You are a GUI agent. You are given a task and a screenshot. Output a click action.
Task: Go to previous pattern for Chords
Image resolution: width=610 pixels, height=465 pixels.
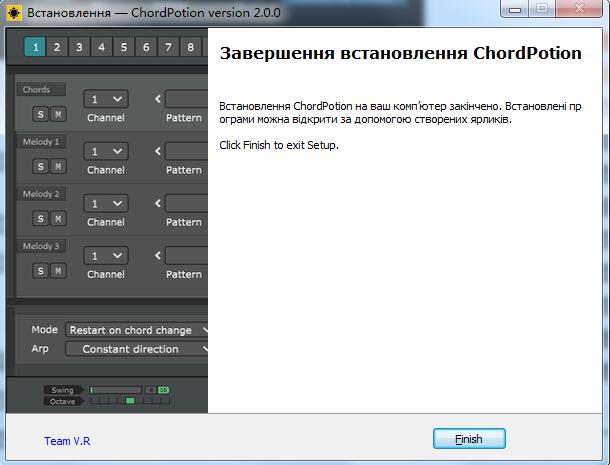click(x=158, y=99)
